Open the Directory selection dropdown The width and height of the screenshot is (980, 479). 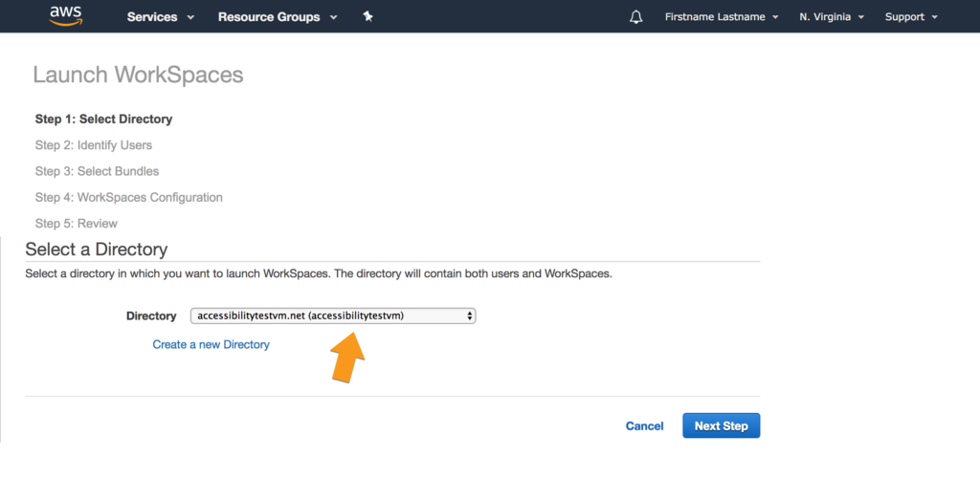(x=333, y=316)
